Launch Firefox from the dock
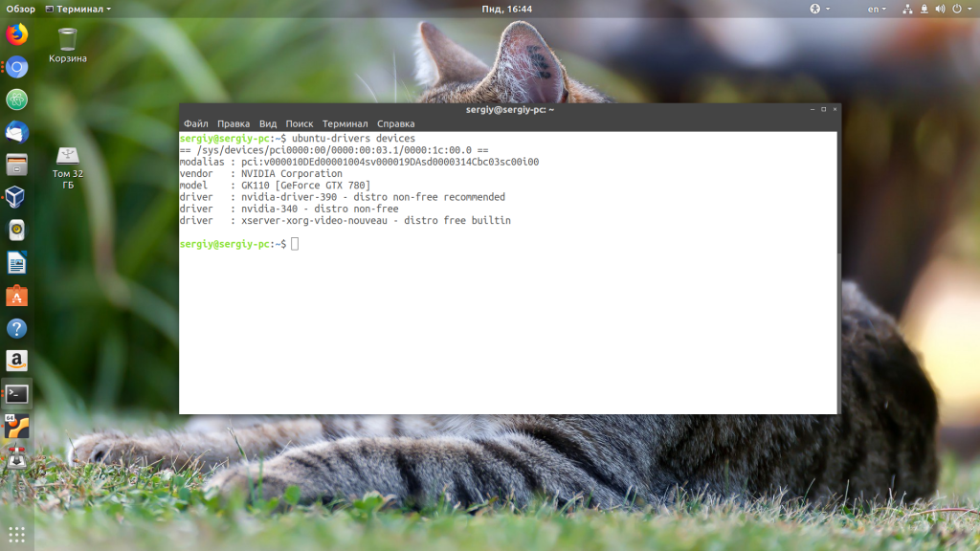Screen dimensions: 980x551 17,34
